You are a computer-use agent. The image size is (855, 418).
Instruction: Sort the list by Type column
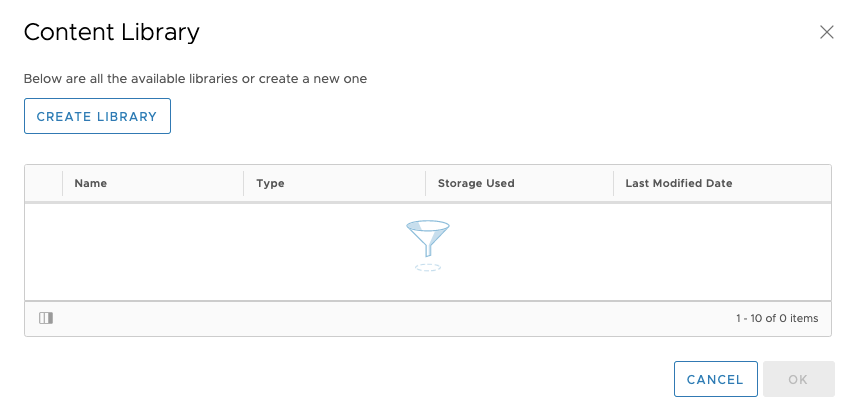pyautogui.click(x=271, y=184)
